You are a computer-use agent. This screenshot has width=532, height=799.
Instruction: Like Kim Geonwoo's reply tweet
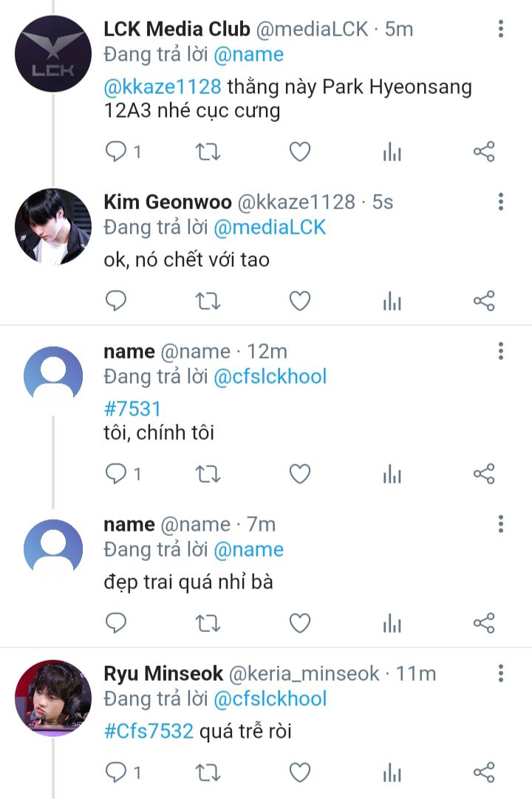click(x=299, y=301)
